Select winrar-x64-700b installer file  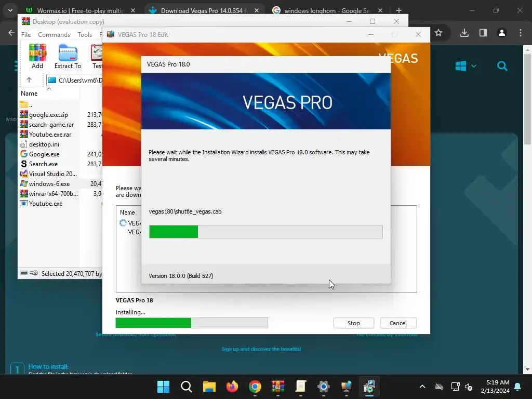[54, 193]
